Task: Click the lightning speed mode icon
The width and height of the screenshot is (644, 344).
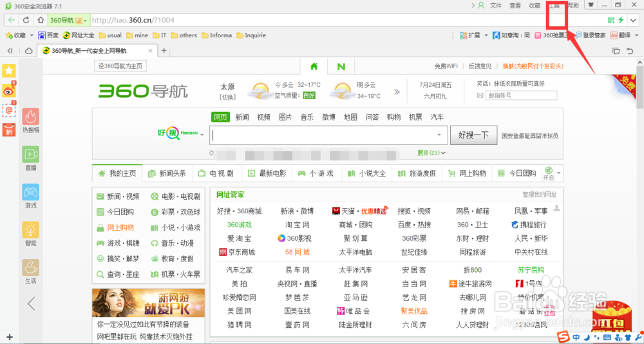Action: point(621,20)
